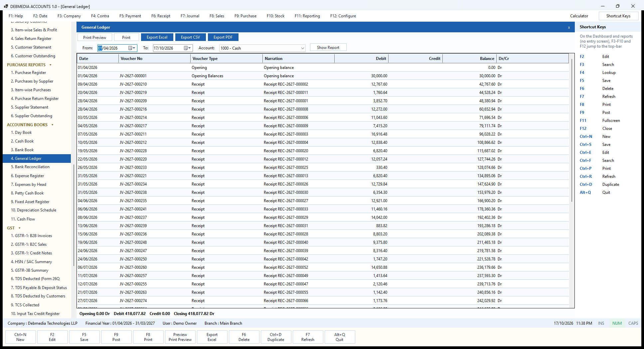
Task: Click the Ctrl+D Duplicate bottom bar button
Action: point(276,337)
